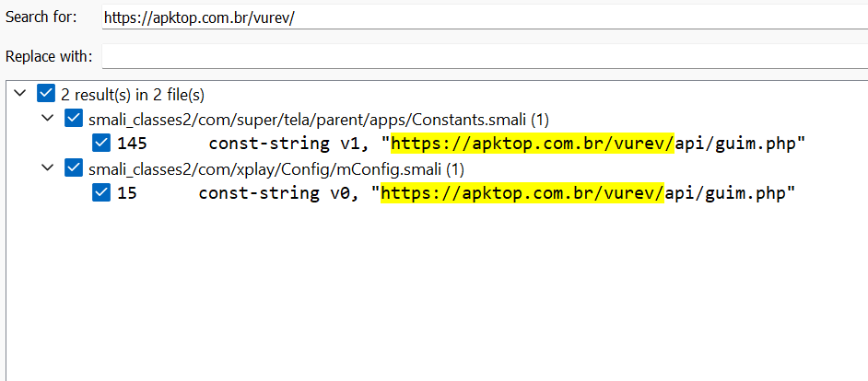Select the Constants.smali file entry
Image resolution: width=868 pixels, height=381 pixels.
tap(318, 119)
